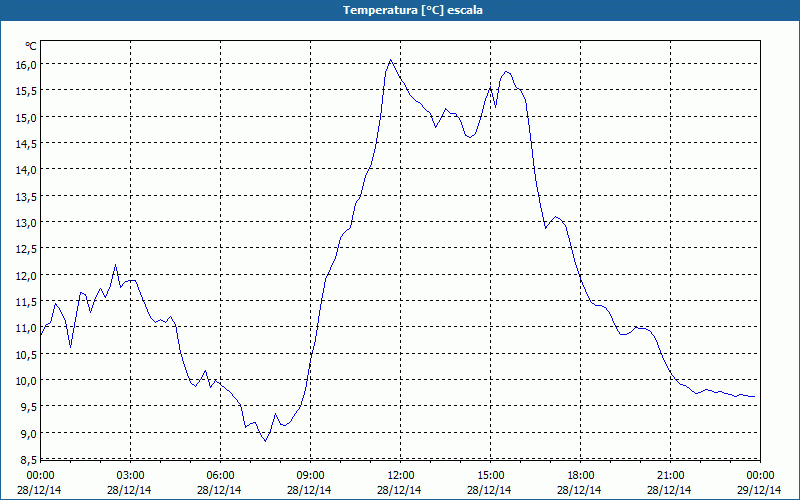This screenshot has width=800, height=500.
Task: Click the 11,0 y-axis label
Action: 27,329
